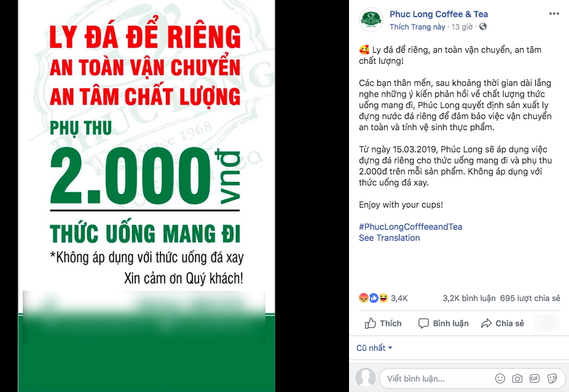View the 695 lượt chia sẻ shares
Viewport: 569px width, 392px height.
530,299
